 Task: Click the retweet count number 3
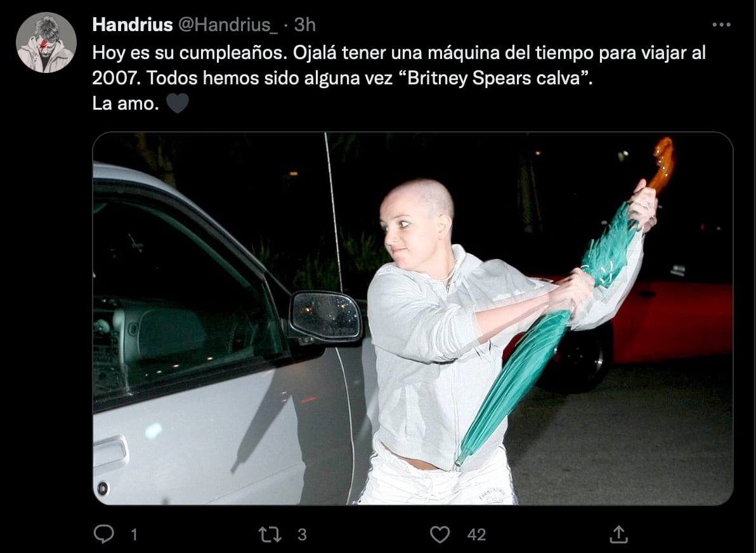coord(302,534)
